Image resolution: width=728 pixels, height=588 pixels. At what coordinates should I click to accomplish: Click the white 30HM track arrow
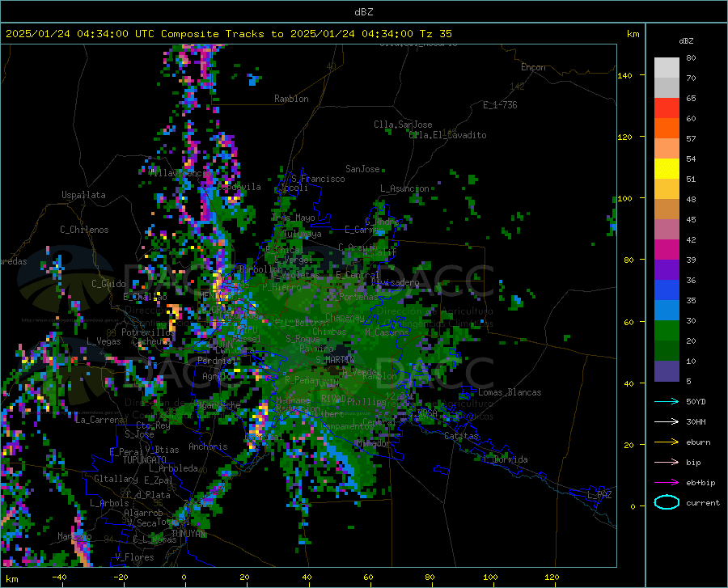pyautogui.click(x=667, y=422)
